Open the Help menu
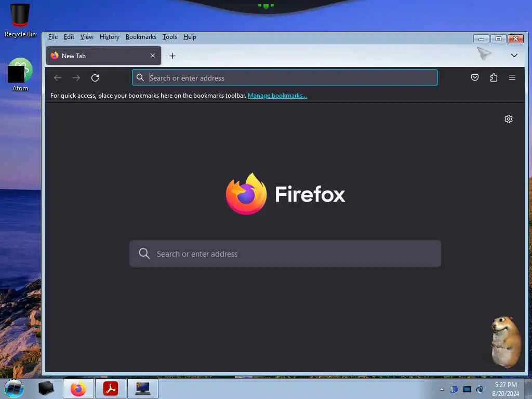This screenshot has height=399, width=532. 190,37
